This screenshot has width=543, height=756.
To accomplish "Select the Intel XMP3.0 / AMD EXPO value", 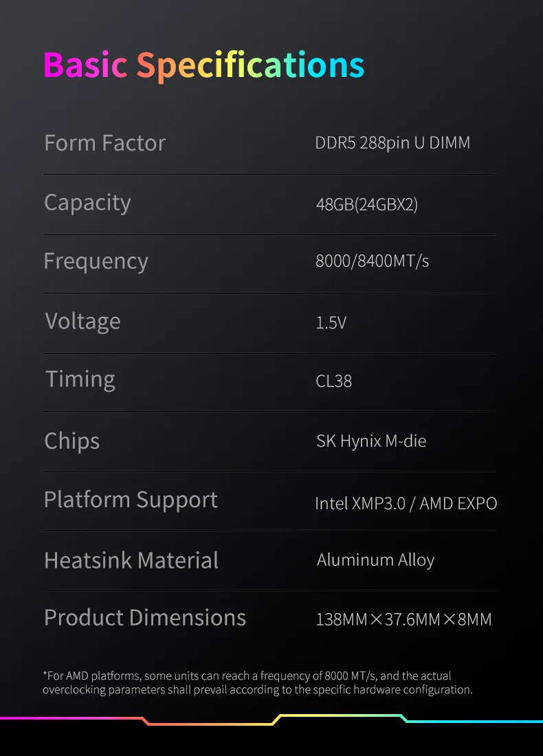I will [x=406, y=504].
